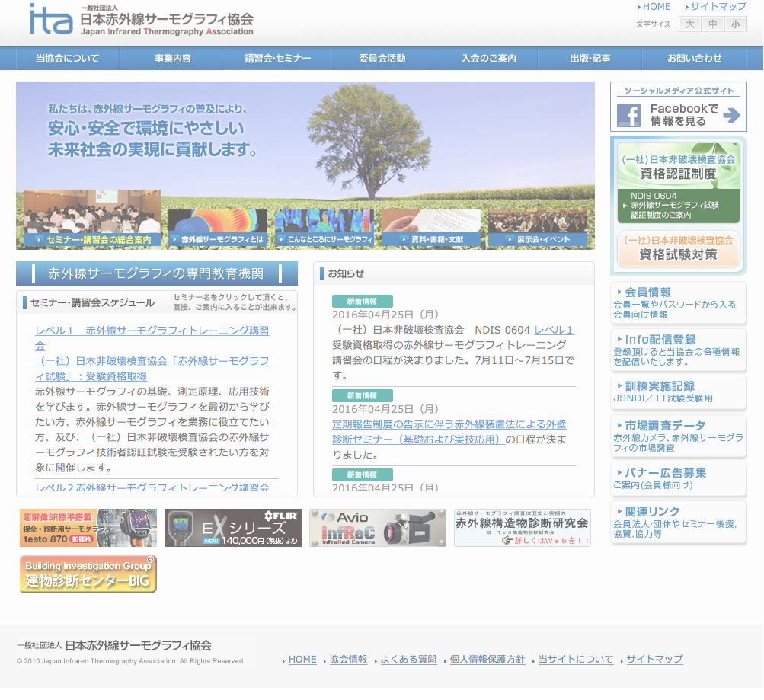Open 会員情報 sidebar link
The width and height of the screenshot is (764, 700).
[x=678, y=303]
